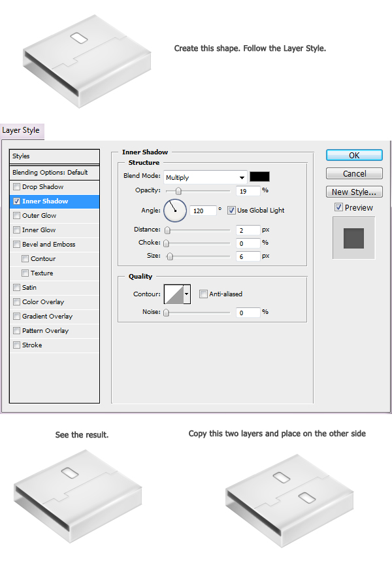Click the Opacity value field 19
The image size is (392, 569).
248,191
